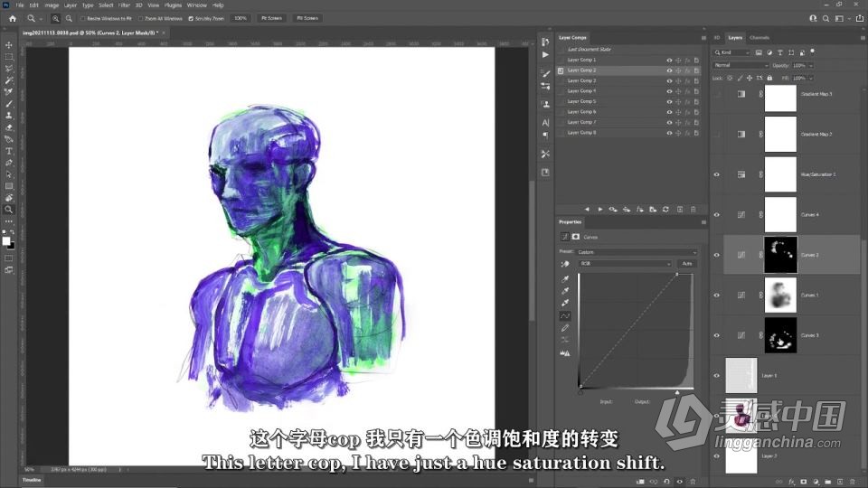Disable Scrubby Zoom checkbox
868x488 pixels.
[x=191, y=18]
